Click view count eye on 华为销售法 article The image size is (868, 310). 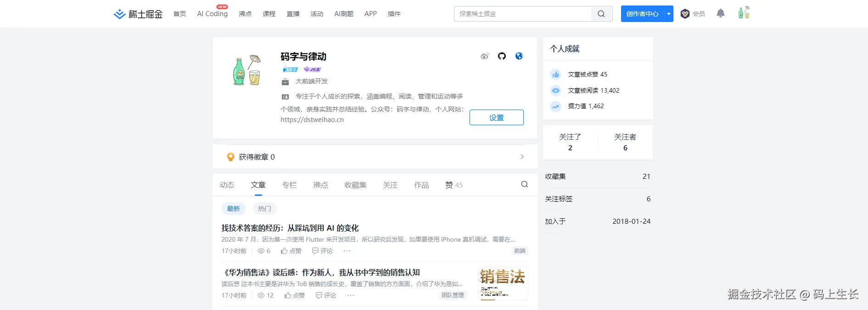(261, 295)
